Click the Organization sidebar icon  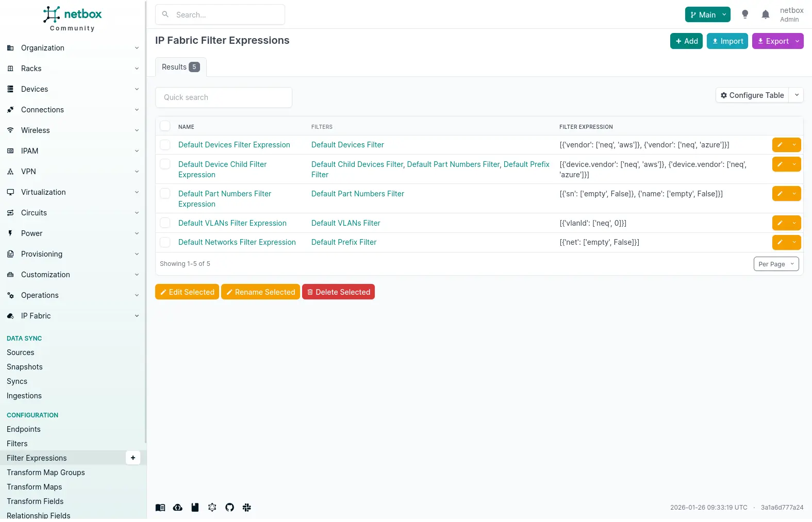[x=10, y=48]
